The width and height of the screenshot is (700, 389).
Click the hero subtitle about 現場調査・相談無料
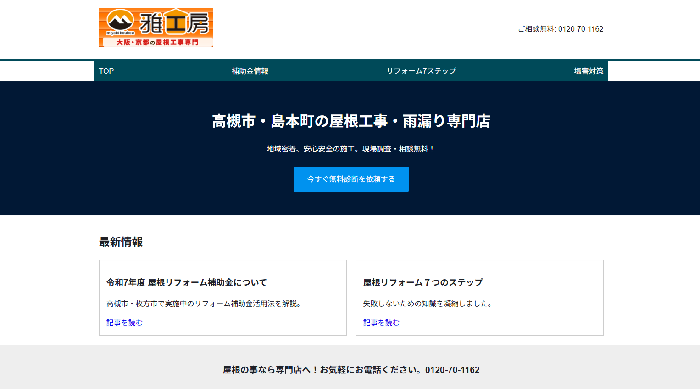pyautogui.click(x=350, y=149)
